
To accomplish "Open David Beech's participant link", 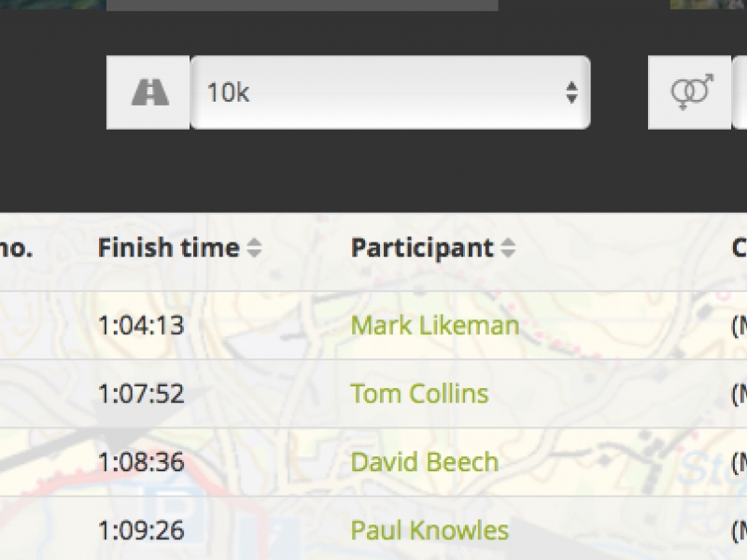I will click(x=425, y=462).
